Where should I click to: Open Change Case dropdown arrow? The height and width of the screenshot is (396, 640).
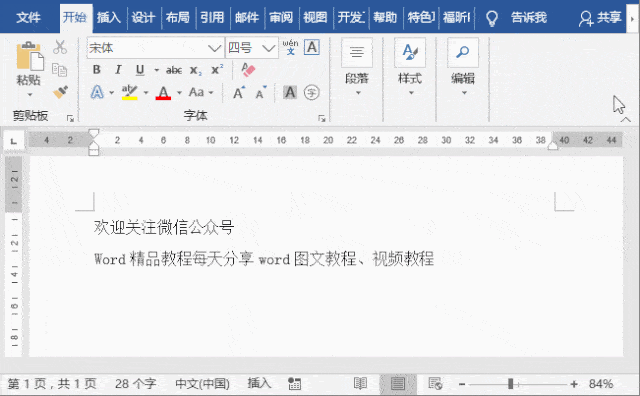coord(211,93)
